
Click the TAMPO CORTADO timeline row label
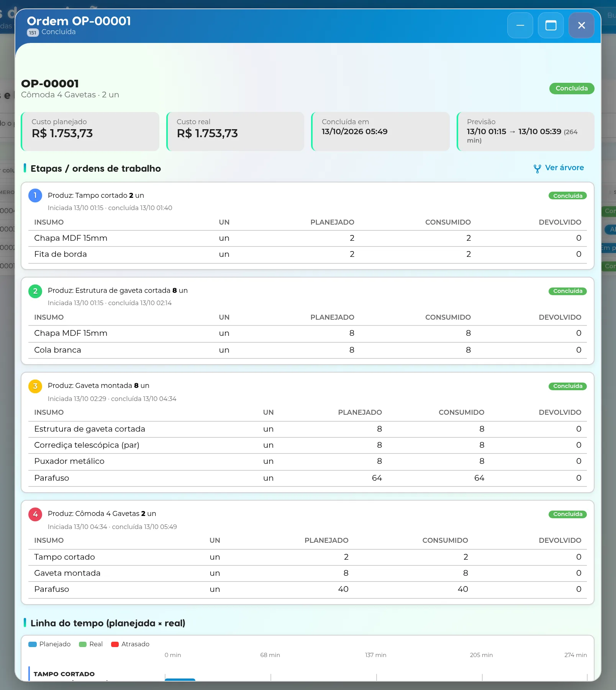(x=64, y=674)
